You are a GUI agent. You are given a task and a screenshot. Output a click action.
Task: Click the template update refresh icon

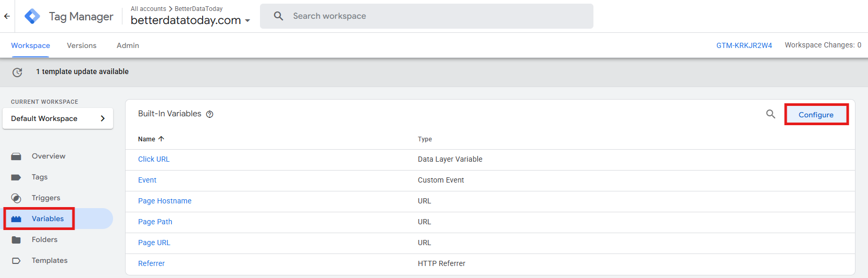(17, 72)
